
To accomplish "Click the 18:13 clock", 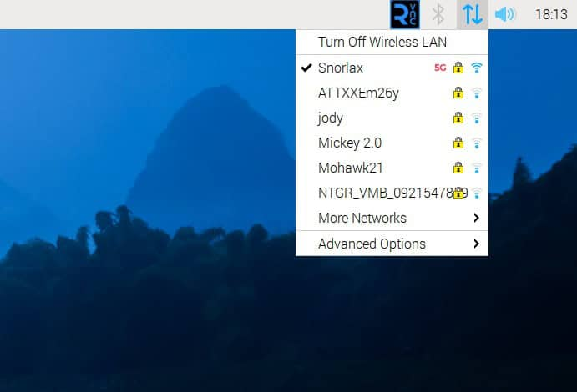I will (x=550, y=14).
